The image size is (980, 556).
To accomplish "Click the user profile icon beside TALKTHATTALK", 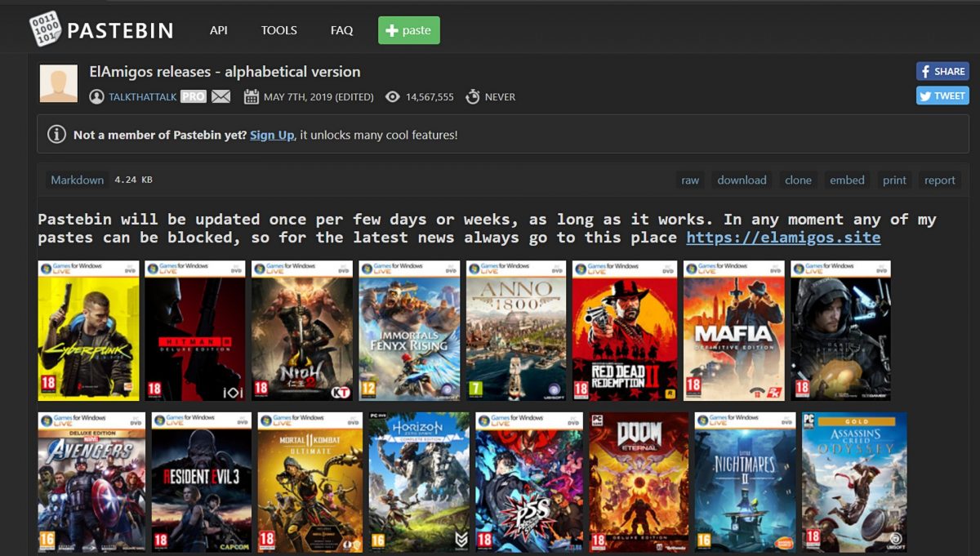I will coord(96,96).
